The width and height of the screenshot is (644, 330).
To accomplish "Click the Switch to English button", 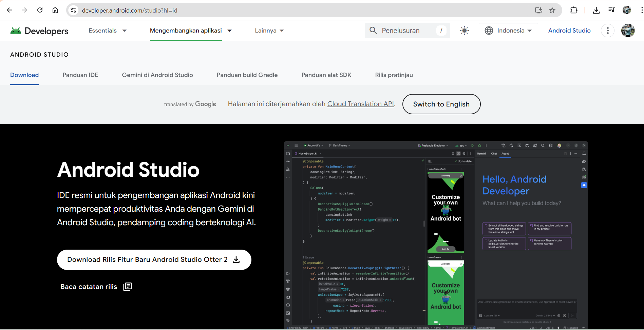I will 441,104.
